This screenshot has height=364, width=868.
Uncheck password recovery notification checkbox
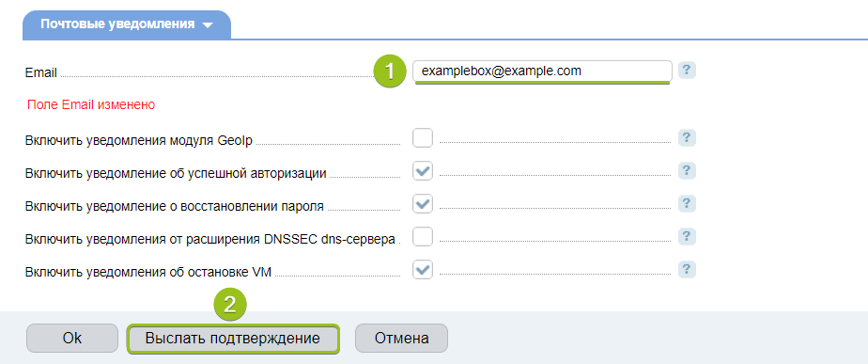click(x=423, y=203)
